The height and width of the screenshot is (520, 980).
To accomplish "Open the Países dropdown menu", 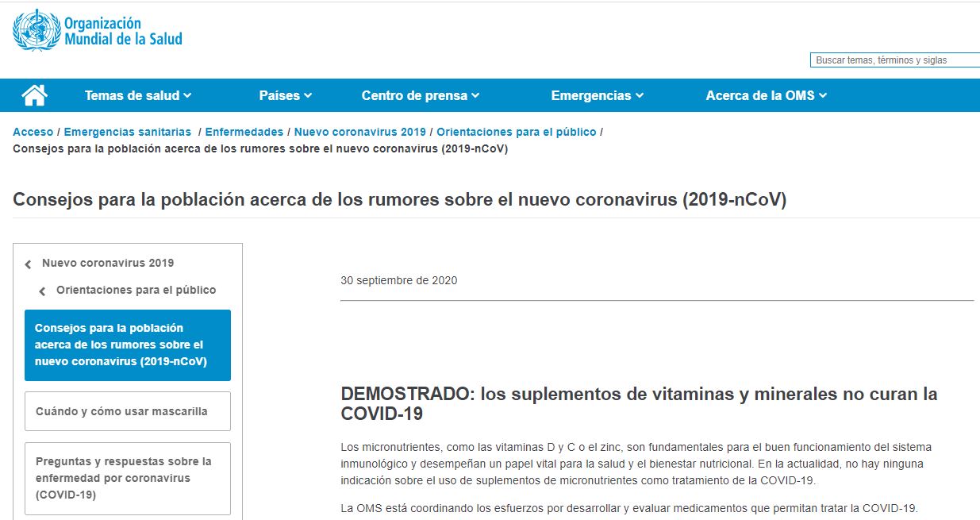I will point(285,95).
